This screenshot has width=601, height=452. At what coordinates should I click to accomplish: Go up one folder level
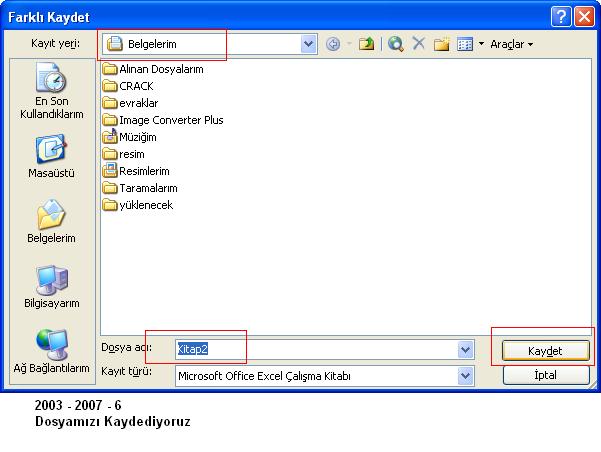(x=366, y=44)
